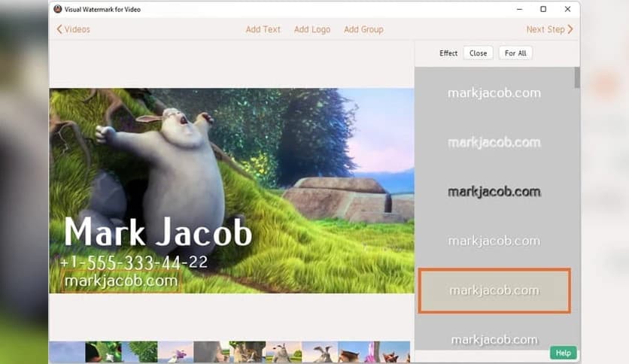Click the rabbit ears filmstrip thumbnail
The height and width of the screenshot is (364, 629).
[x=320, y=351]
